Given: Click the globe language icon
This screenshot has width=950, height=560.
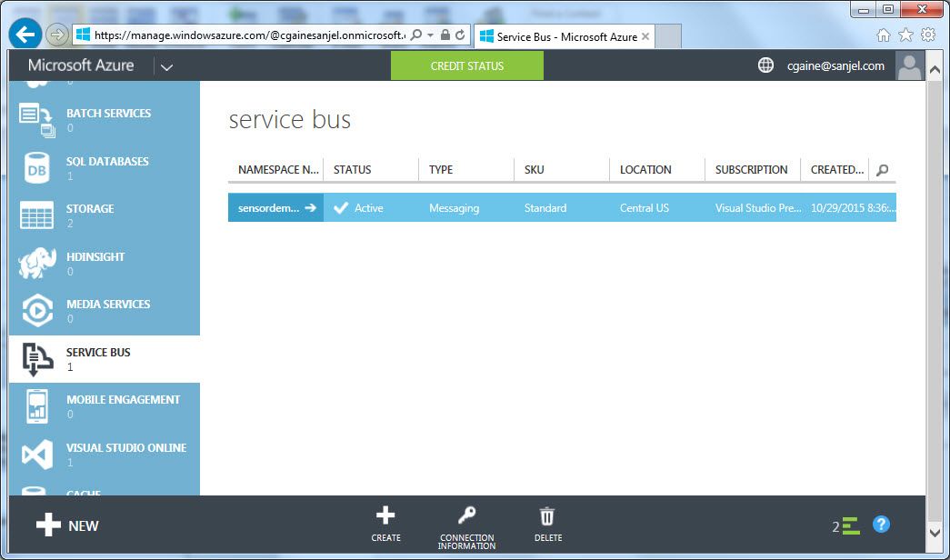Looking at the screenshot, I should (765, 65).
